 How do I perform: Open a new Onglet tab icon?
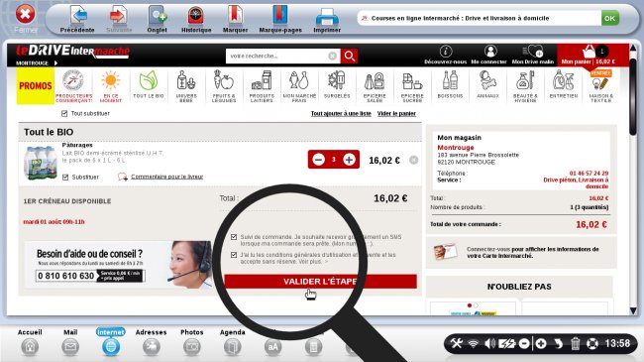[157, 16]
